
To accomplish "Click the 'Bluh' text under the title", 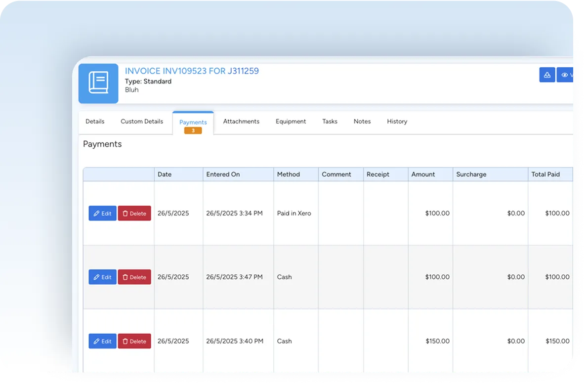I will 131,89.
